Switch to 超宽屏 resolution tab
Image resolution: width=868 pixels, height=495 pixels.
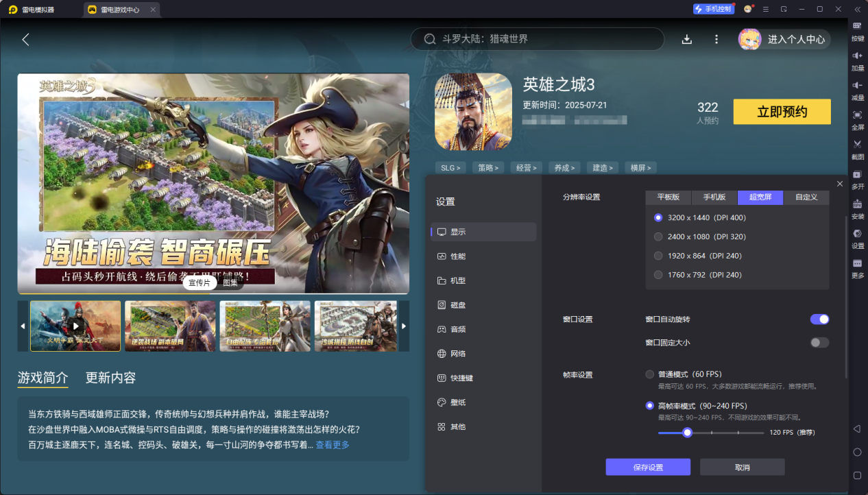(x=760, y=197)
